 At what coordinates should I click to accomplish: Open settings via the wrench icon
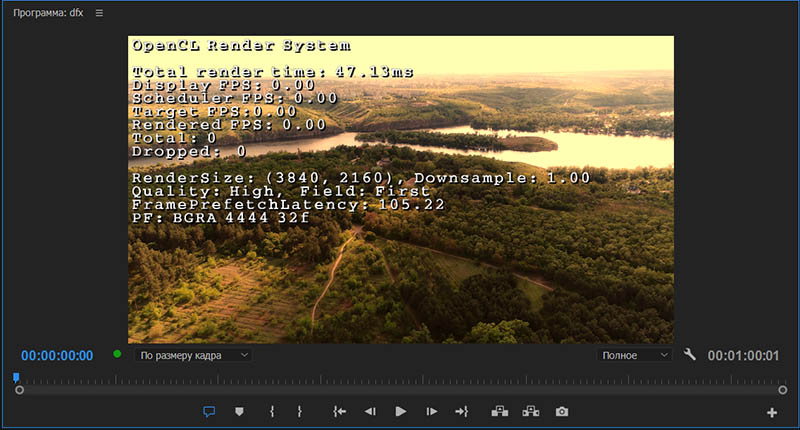click(690, 355)
